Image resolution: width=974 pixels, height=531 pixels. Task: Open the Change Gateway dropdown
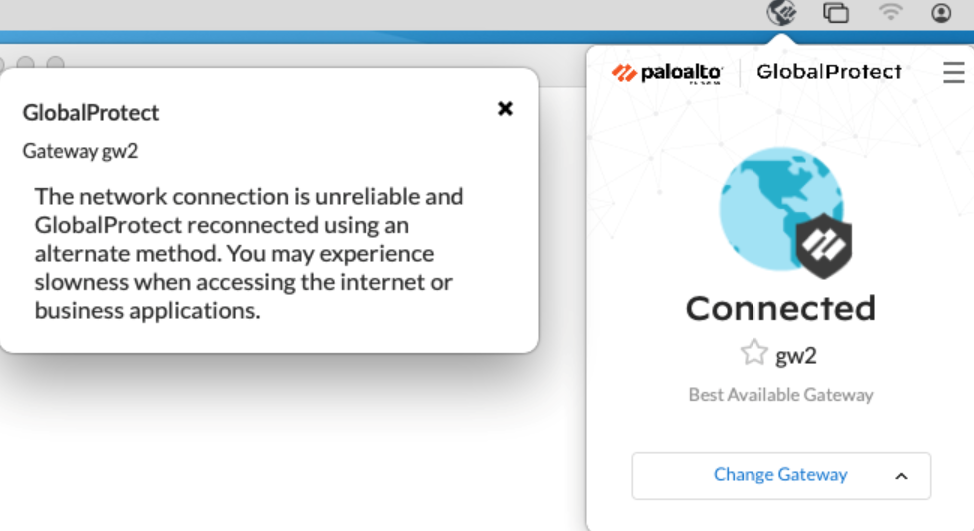[x=780, y=475]
